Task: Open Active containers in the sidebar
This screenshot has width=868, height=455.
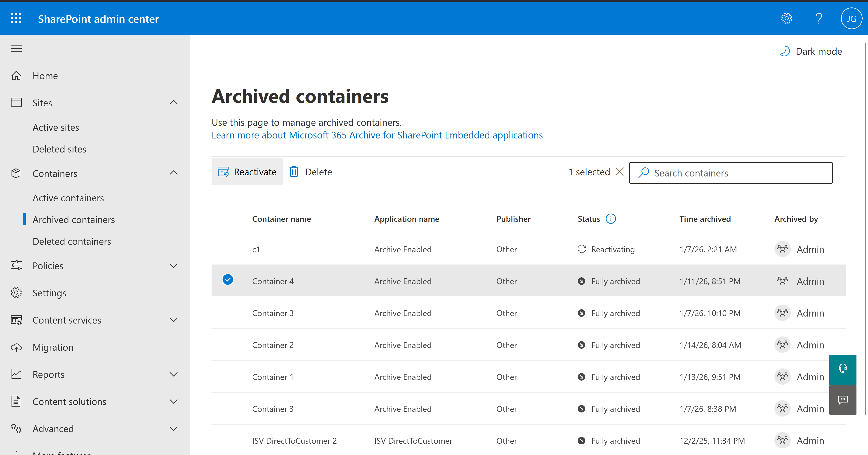Action: (68, 198)
